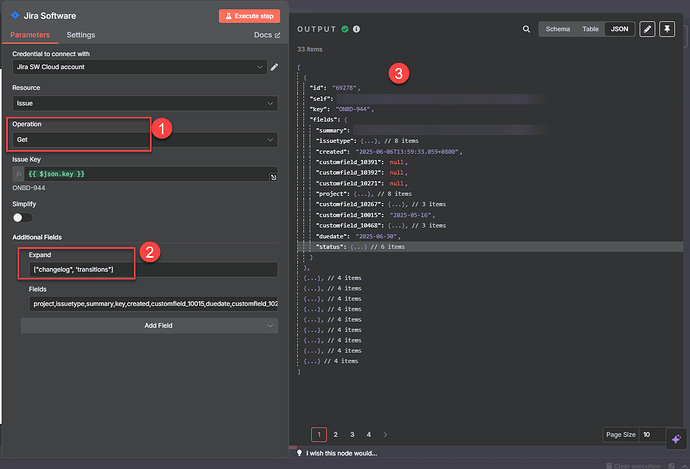690x469 pixels.
Task: Expand the collapsed project object in JSON
Action: tap(361, 194)
